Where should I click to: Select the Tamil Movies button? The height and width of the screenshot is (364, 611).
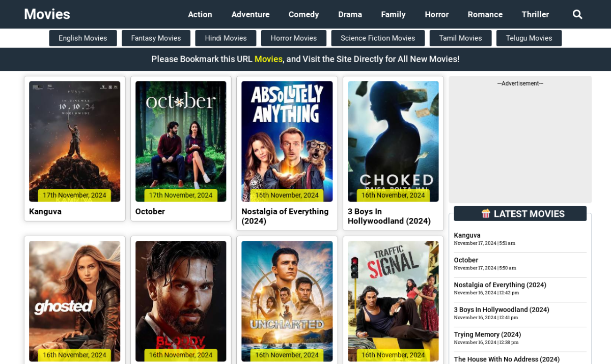[460, 38]
